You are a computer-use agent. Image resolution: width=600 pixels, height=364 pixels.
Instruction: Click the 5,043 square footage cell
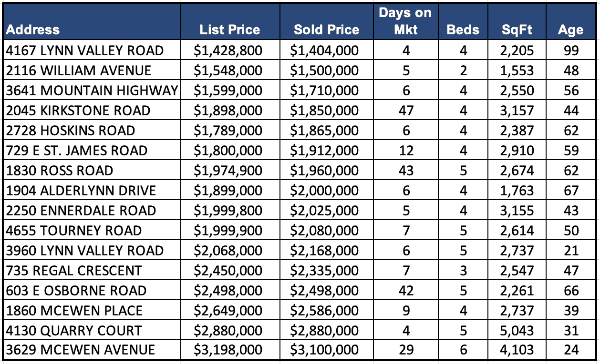pos(517,331)
